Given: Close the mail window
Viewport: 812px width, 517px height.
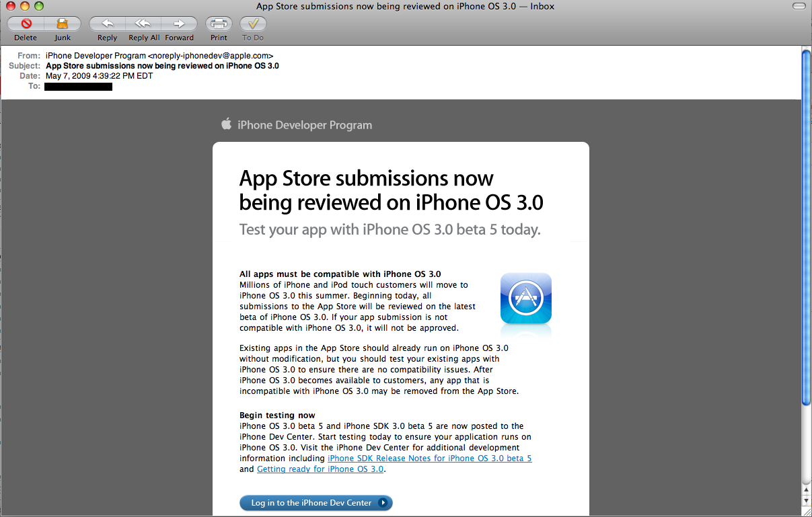Looking at the screenshot, I should 11,6.
